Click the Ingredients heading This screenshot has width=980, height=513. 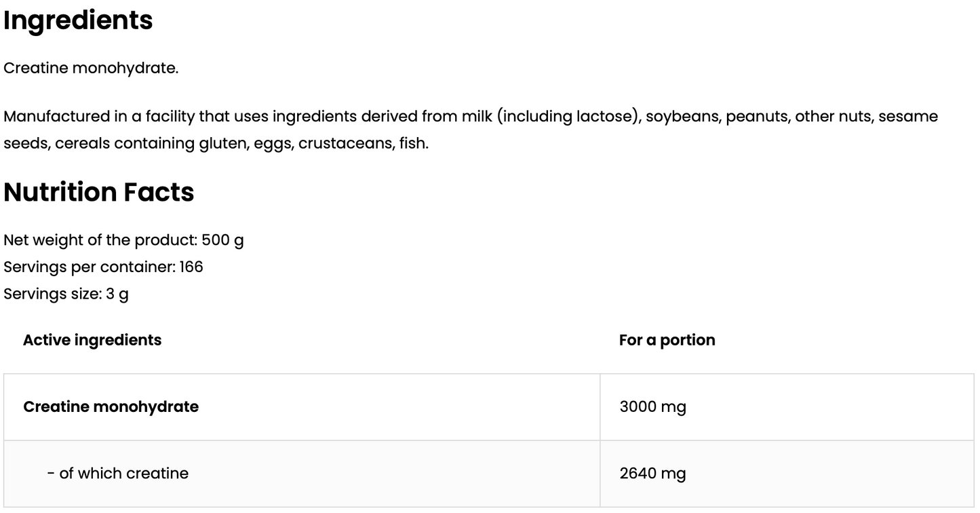pos(78,20)
